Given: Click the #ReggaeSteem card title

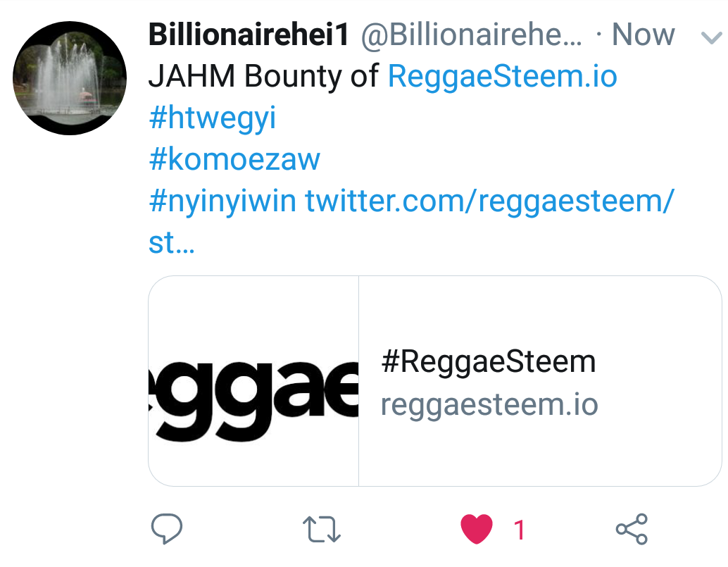Looking at the screenshot, I should 488,362.
